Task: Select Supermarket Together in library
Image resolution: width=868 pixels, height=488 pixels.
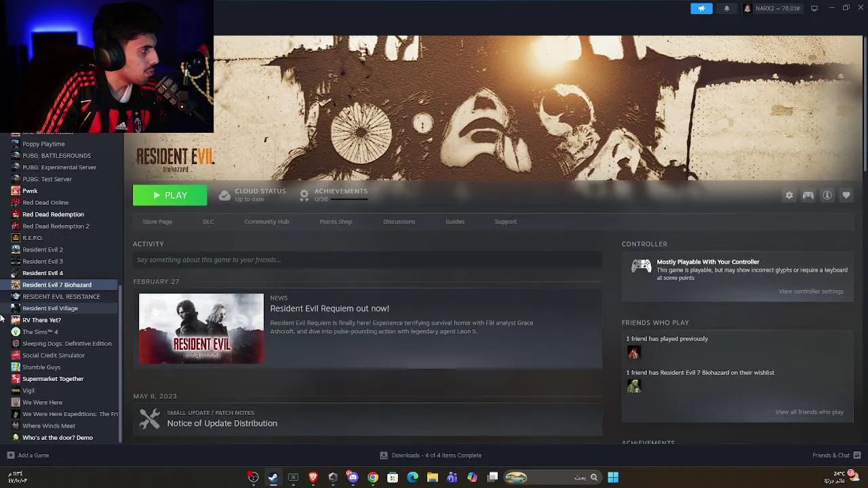Action: click(x=53, y=379)
